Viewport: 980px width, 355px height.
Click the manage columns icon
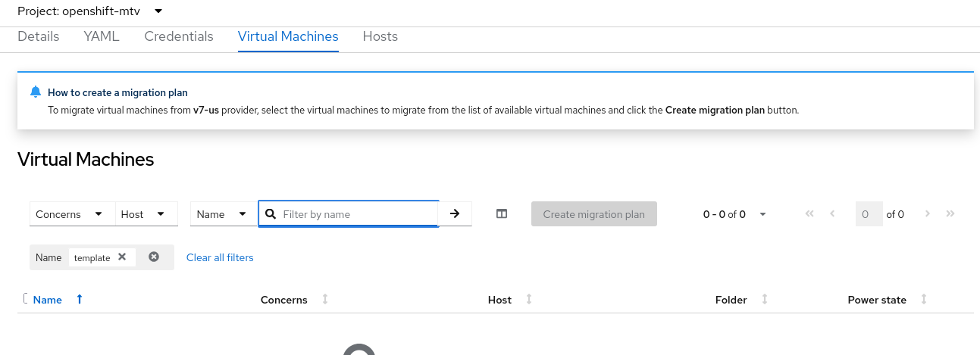pos(501,214)
